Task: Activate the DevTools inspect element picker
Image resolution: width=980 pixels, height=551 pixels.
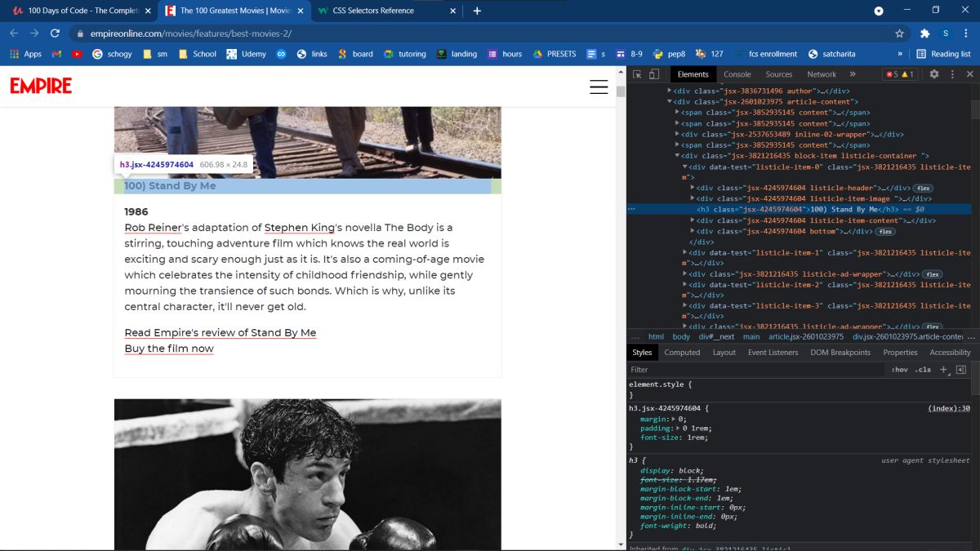Action: pyautogui.click(x=637, y=74)
